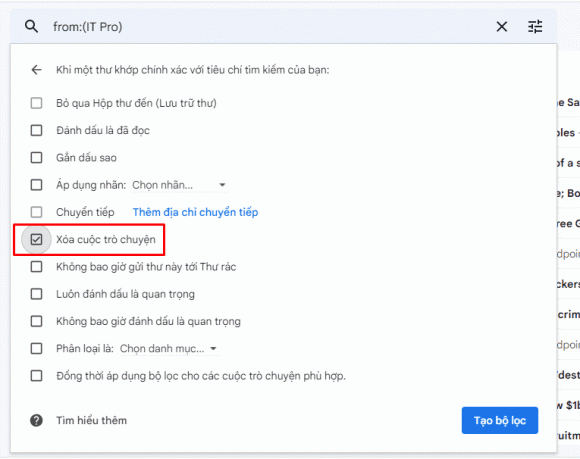Open the Tìm hiểu thêm link
Viewport: 580px width, 459px height.
tap(91, 421)
